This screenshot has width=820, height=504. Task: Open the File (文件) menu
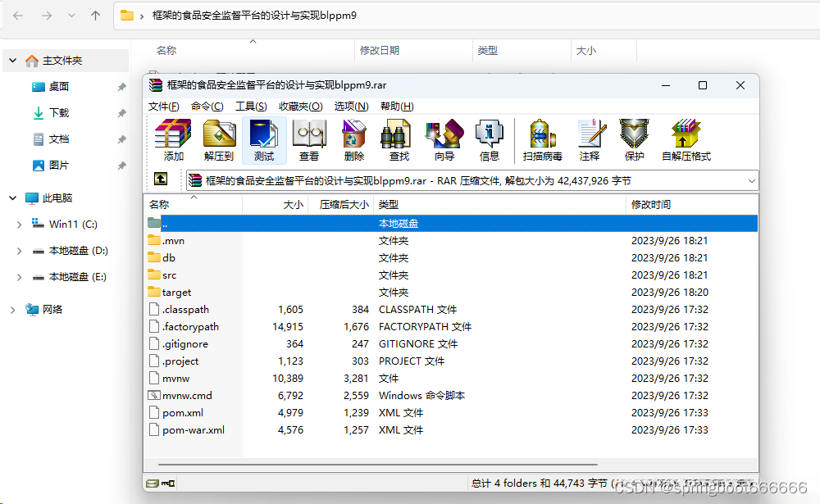pos(164,107)
